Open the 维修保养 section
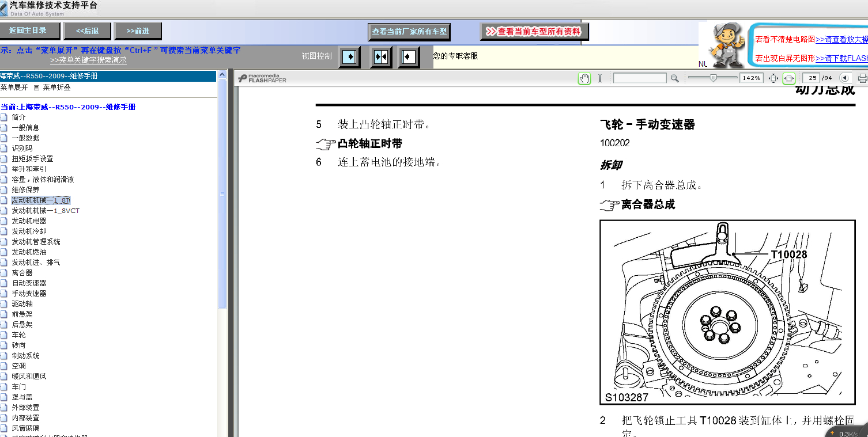Viewport: 868px width, 437px height. [25, 190]
